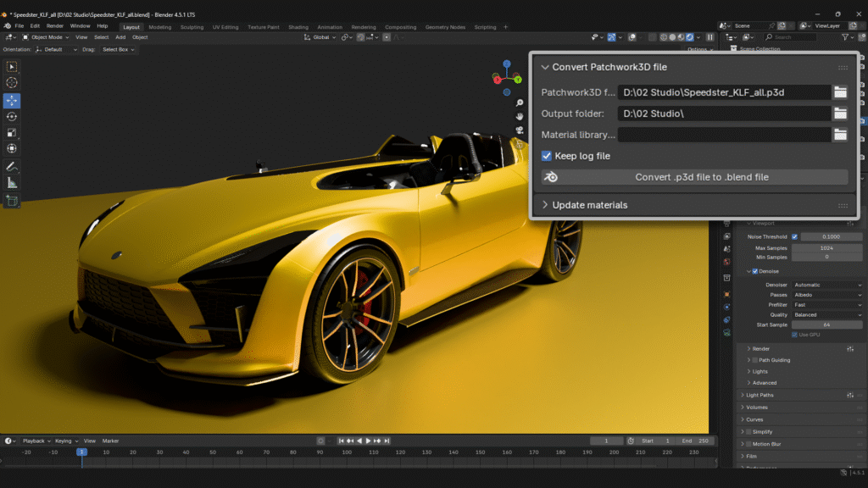Browse for the Patchwork3D file using folder icon
868x488 pixels.
click(840, 92)
